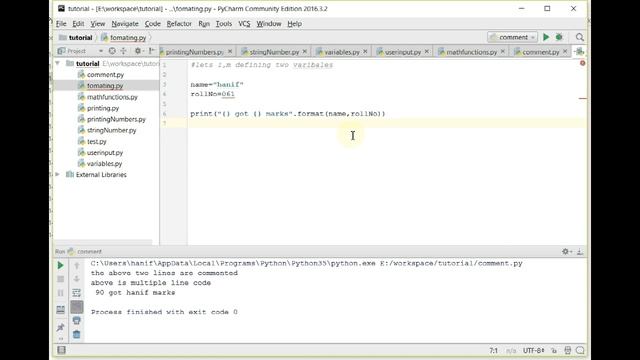Pause output button in Run panel
The width and height of the screenshot is (640, 360).
pyautogui.click(x=60, y=293)
